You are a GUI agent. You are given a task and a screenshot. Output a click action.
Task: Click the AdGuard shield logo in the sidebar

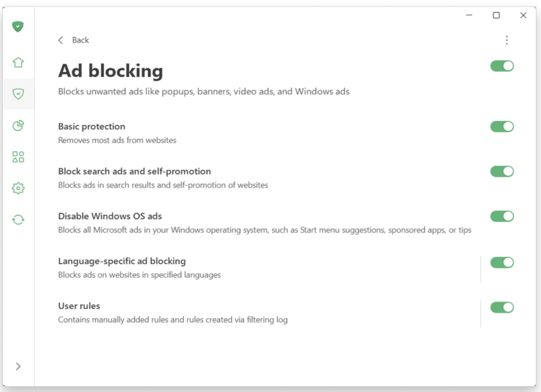[18, 27]
